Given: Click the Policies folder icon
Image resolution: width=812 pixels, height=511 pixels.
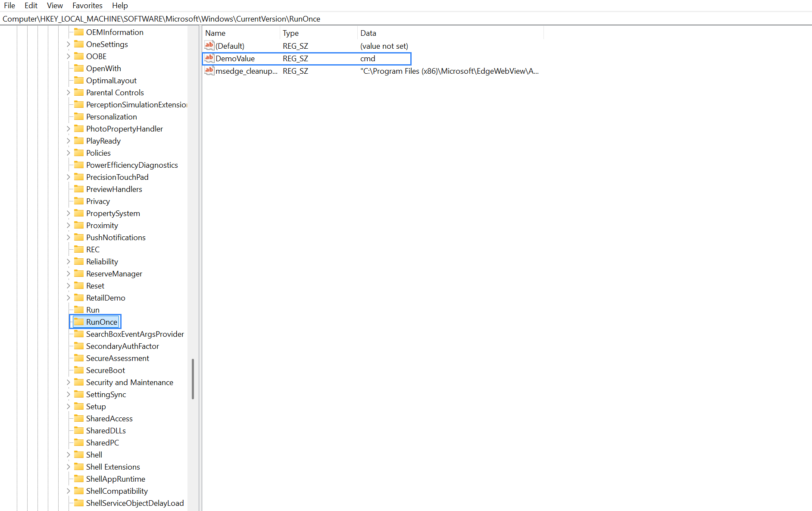Looking at the screenshot, I should click(x=79, y=153).
